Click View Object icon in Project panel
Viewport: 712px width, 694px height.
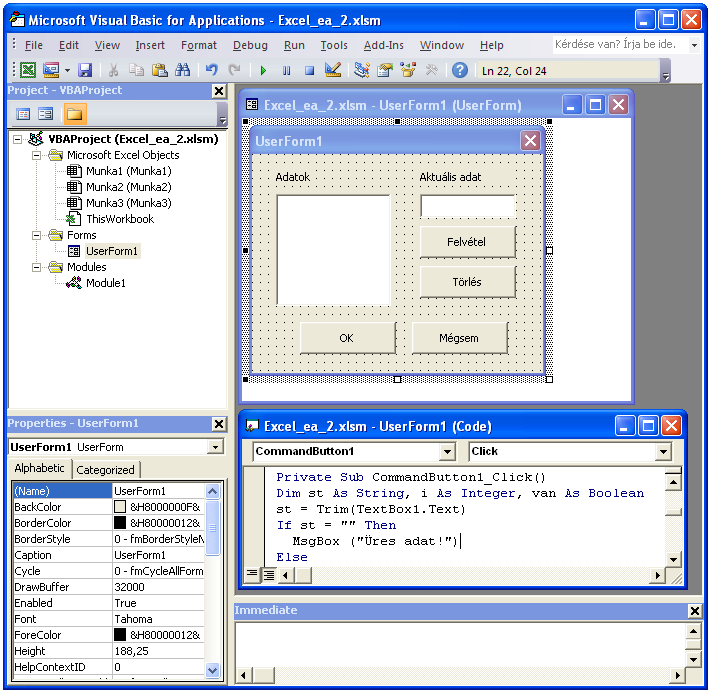point(45,114)
